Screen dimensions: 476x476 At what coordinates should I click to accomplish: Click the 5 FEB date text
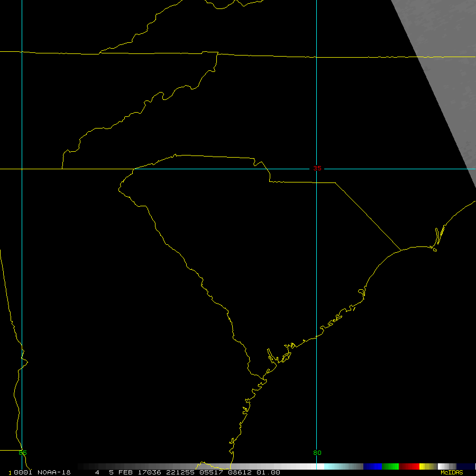pos(122,472)
